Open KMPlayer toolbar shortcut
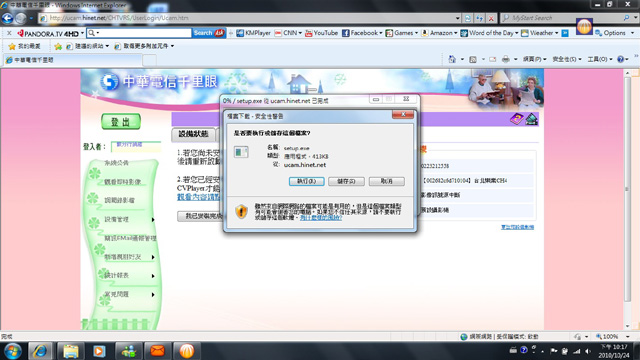 tap(253, 33)
